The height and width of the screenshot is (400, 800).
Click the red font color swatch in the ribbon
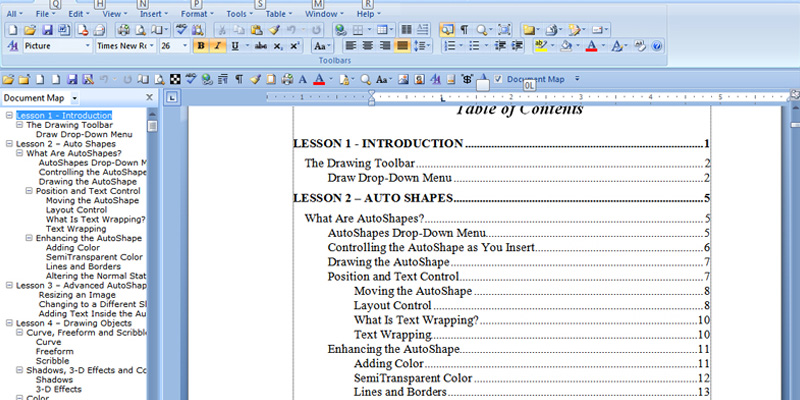(x=591, y=46)
